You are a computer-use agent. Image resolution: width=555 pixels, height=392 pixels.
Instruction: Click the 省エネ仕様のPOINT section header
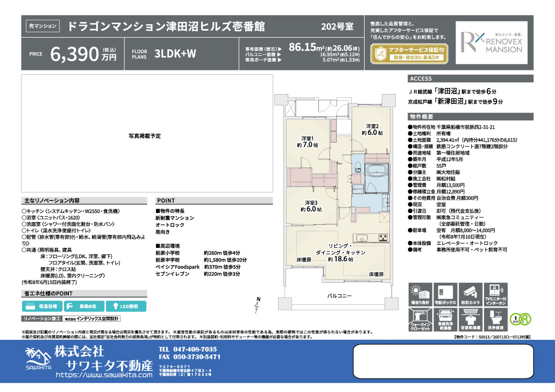pyautogui.click(x=84, y=294)
